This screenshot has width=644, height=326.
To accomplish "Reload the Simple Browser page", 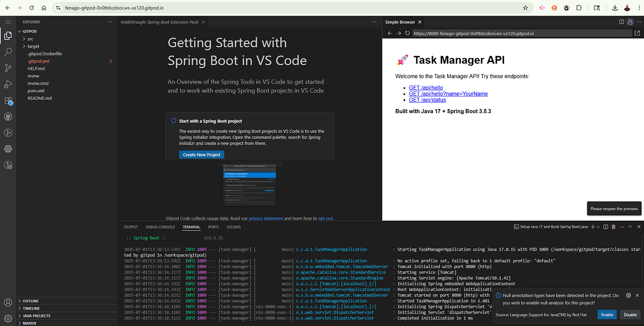I will click(408, 33).
